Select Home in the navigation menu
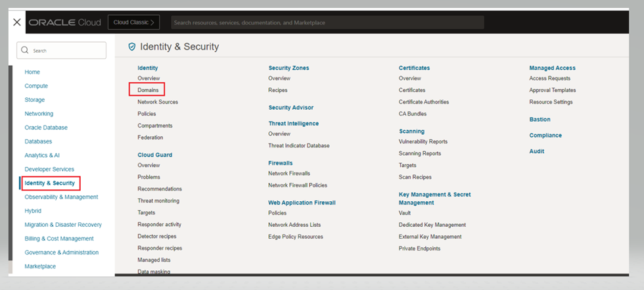Image resolution: width=644 pixels, height=290 pixels. [32, 72]
